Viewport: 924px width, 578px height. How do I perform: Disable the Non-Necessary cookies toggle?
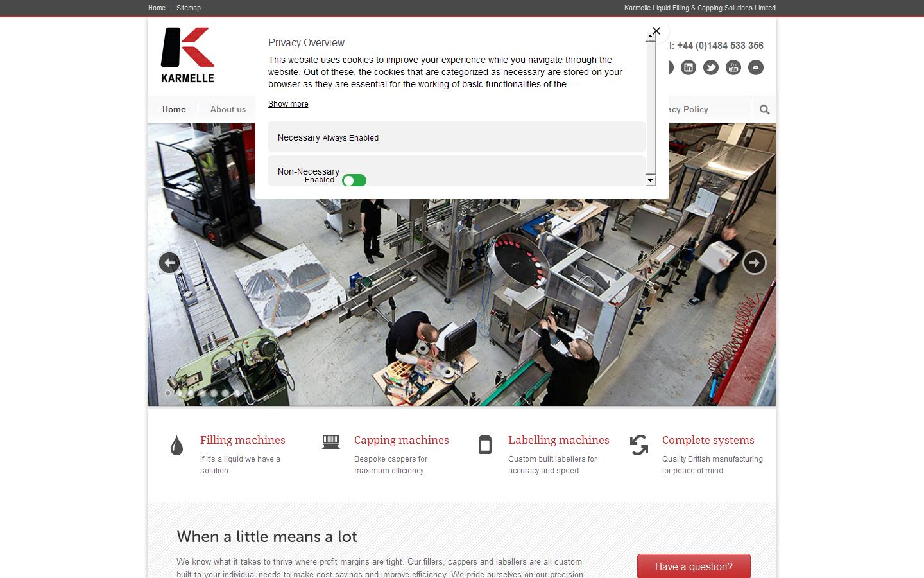pyautogui.click(x=354, y=180)
